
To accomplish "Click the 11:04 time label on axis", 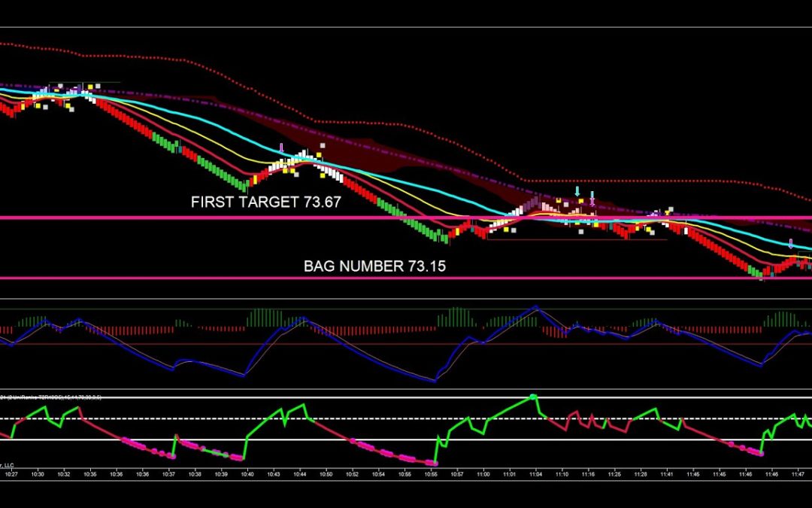I will tap(535, 474).
